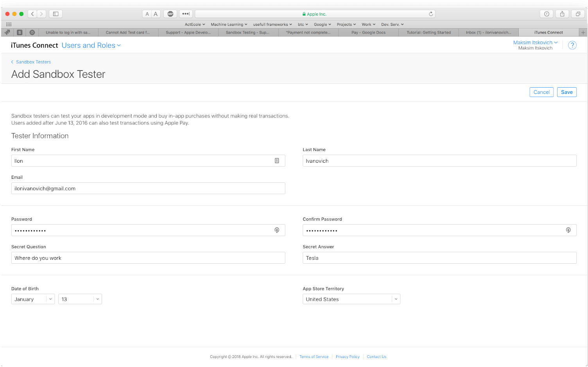Image resolution: width=588 pixels, height=367 pixels.
Task: Increase text size with large A button
Action: (x=156, y=14)
